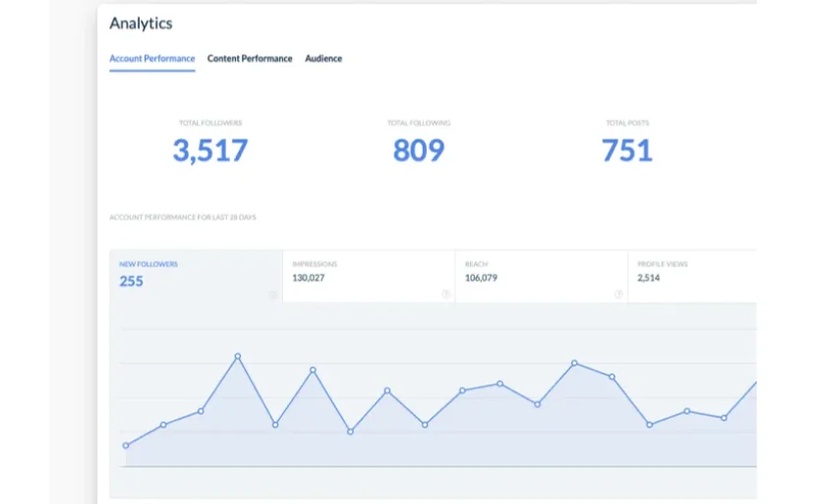Viewport: 818px width, 504px height.
Task: Select the New Followers metric tab
Action: coord(196,275)
